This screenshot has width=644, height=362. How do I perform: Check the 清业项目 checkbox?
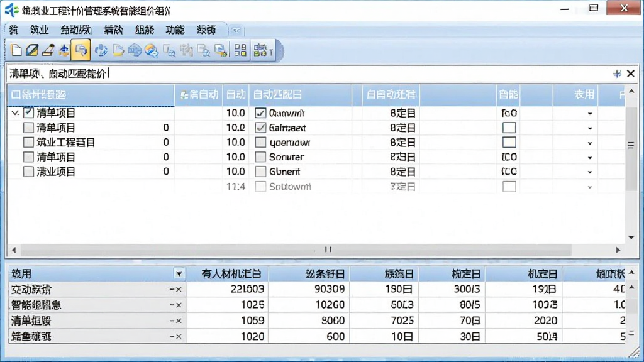click(28, 172)
